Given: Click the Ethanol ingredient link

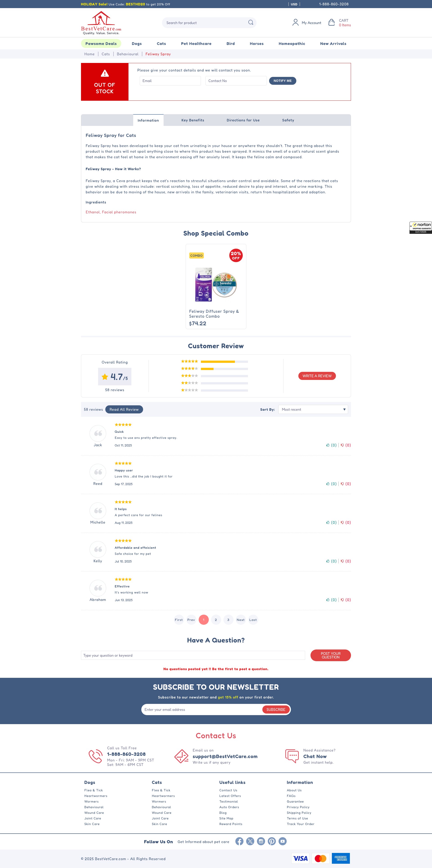Looking at the screenshot, I should point(92,212).
